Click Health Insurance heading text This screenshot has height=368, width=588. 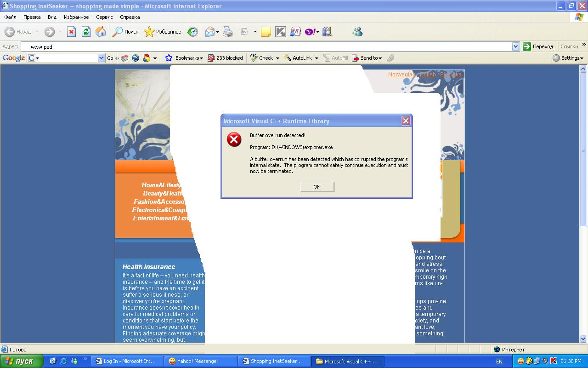(149, 267)
